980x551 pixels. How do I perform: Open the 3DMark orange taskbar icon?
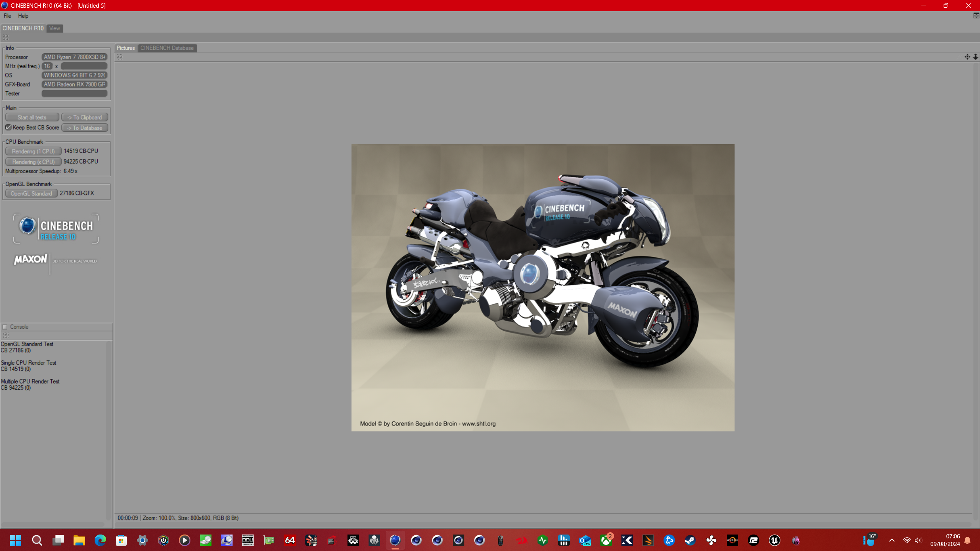[648, 541]
